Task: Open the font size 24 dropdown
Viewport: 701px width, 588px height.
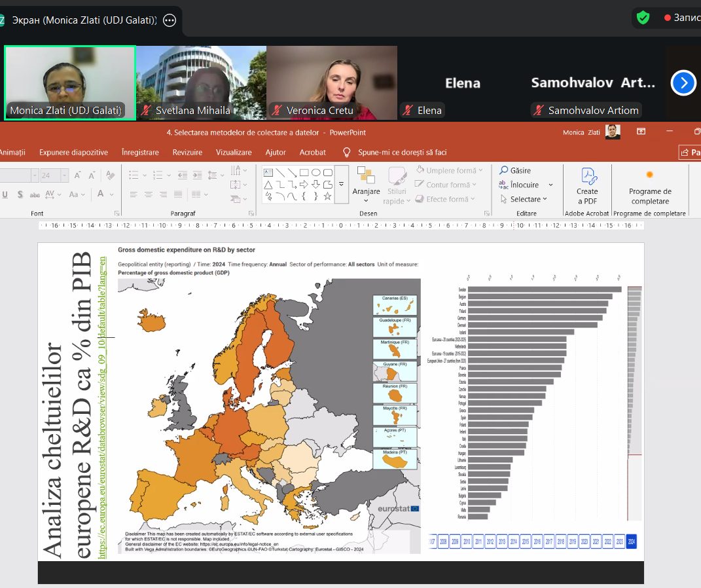Action: (65, 175)
